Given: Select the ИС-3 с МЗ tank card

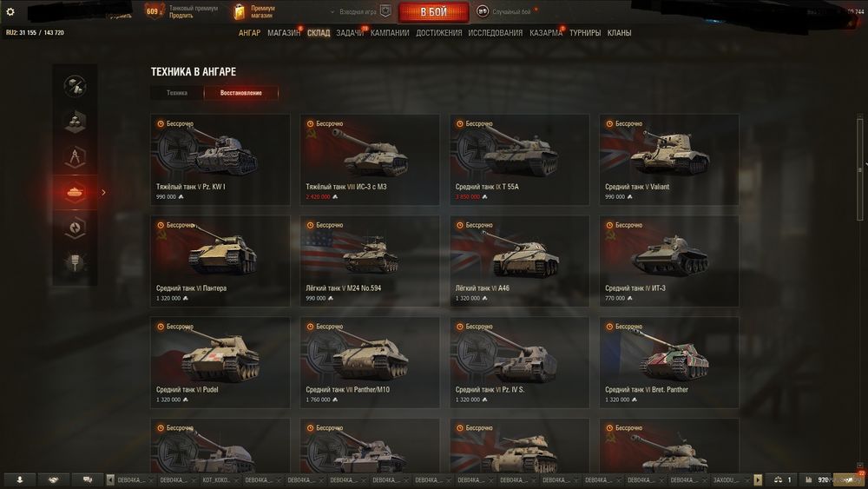Looking at the screenshot, I should pyautogui.click(x=370, y=160).
